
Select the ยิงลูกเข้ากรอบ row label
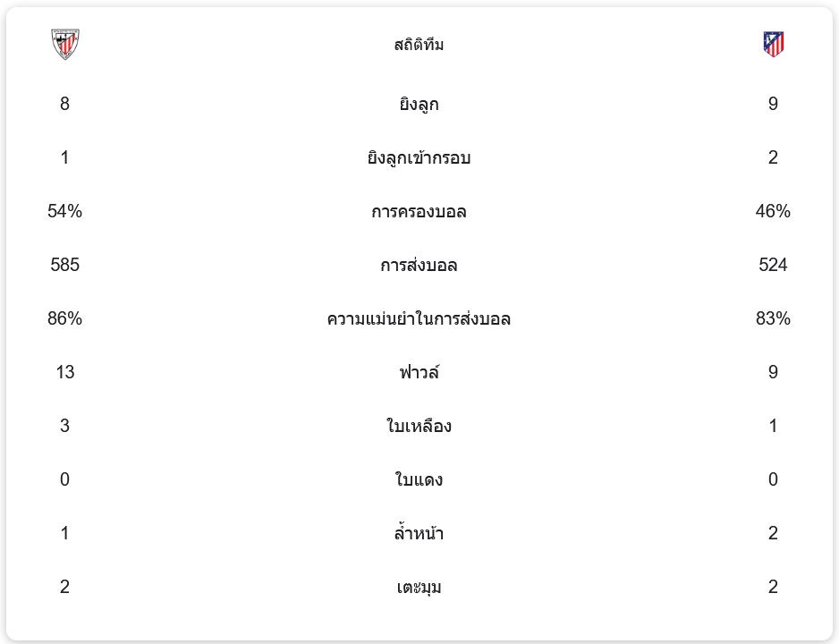[x=419, y=158]
